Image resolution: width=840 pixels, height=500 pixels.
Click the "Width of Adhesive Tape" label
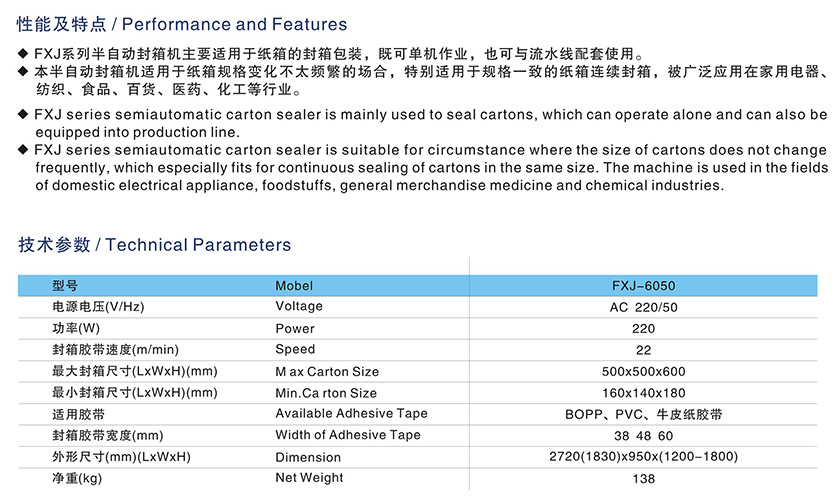[348, 435]
